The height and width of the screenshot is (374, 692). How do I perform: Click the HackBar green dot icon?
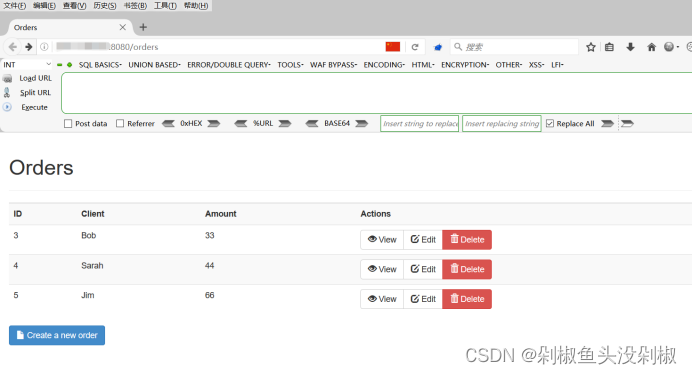pyautogui.click(x=69, y=65)
